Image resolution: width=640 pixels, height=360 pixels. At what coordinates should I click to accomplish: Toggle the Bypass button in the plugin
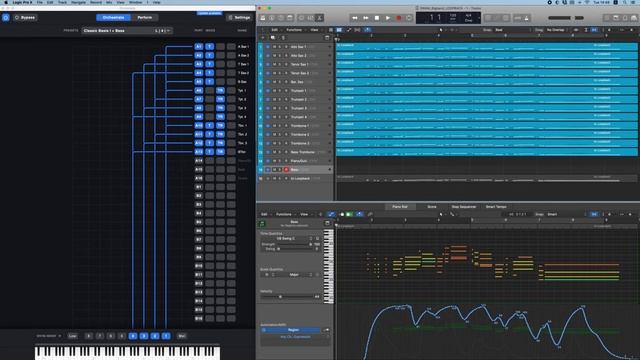25,18
